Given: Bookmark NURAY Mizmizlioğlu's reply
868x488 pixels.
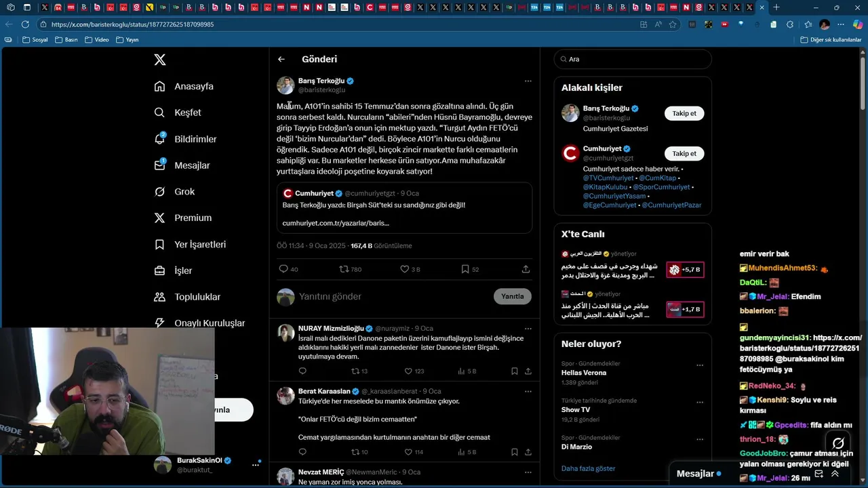Looking at the screenshot, I should tap(515, 371).
